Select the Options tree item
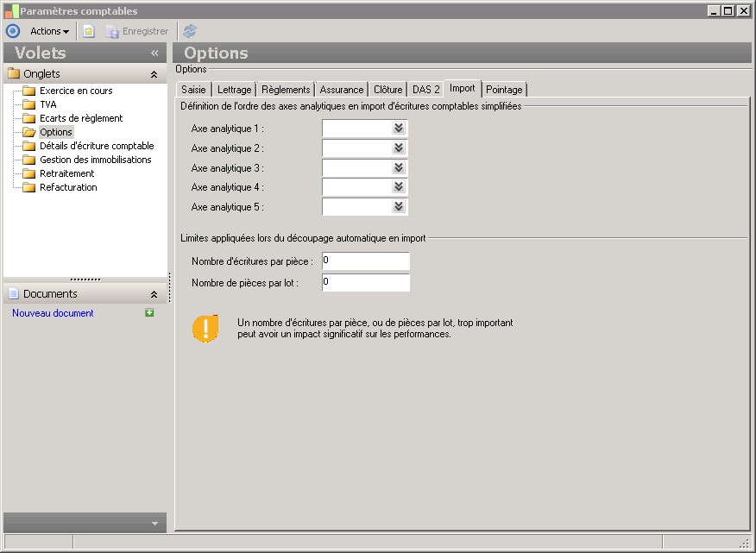The height and width of the screenshot is (553, 756). click(56, 132)
